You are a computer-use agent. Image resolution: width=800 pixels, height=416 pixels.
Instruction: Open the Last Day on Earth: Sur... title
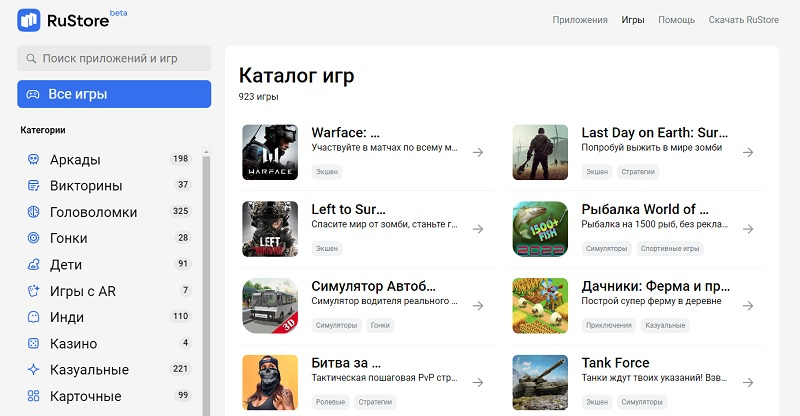655,133
